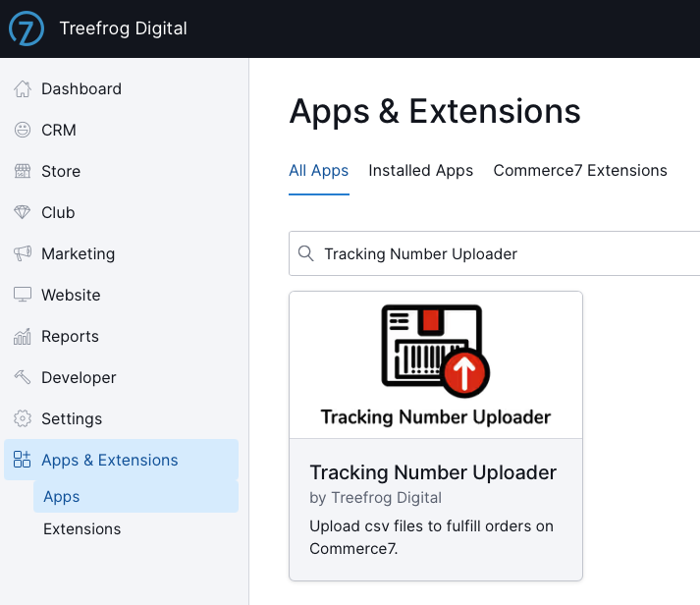Click the Settings gear icon
700x605 pixels.
tap(23, 418)
